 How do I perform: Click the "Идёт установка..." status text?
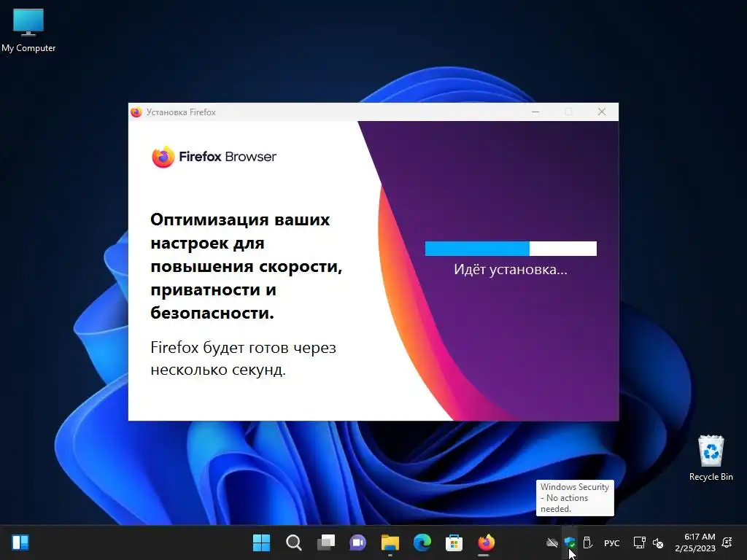[510, 270]
